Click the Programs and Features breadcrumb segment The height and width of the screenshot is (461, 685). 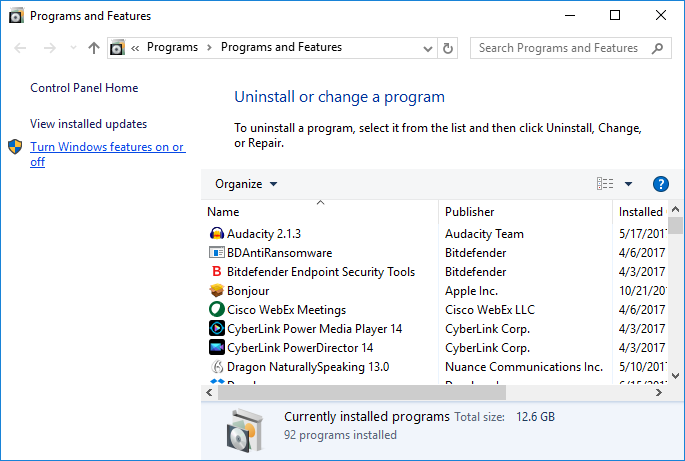281,47
